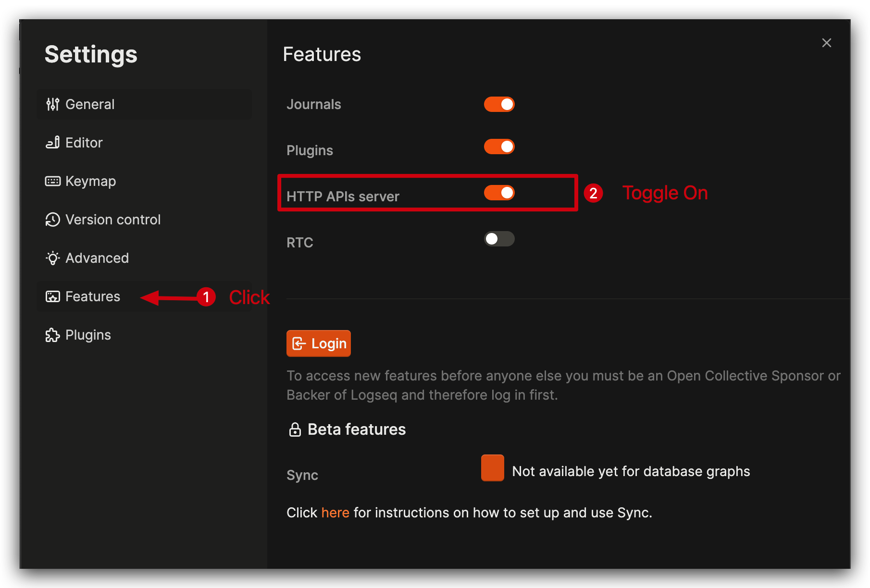Select the General settings sliders icon
Image resolution: width=870 pixels, height=588 pixels.
tap(53, 104)
